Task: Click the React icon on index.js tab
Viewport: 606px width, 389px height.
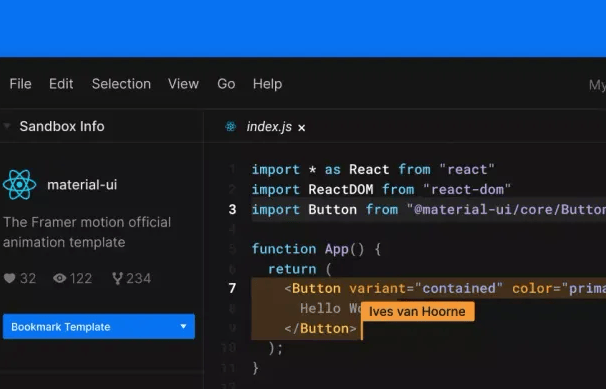Action: [231, 126]
